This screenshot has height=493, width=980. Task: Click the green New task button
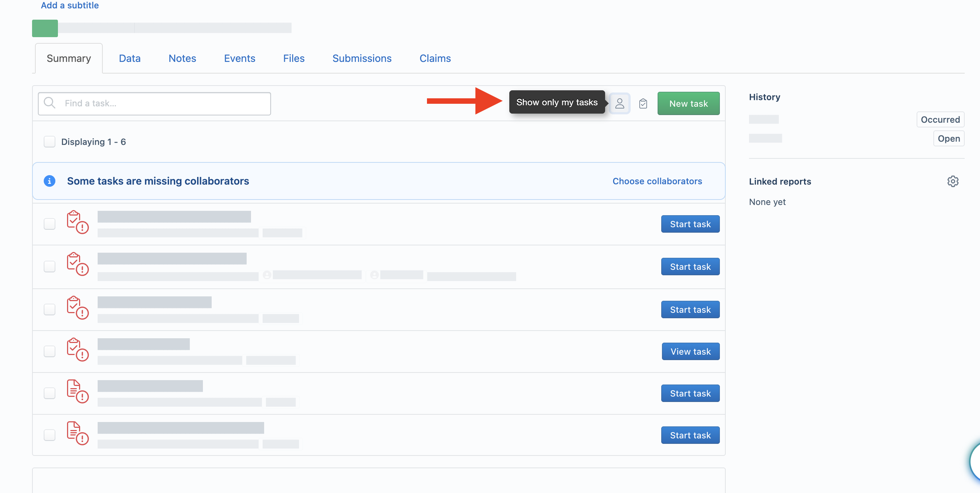[x=688, y=103]
